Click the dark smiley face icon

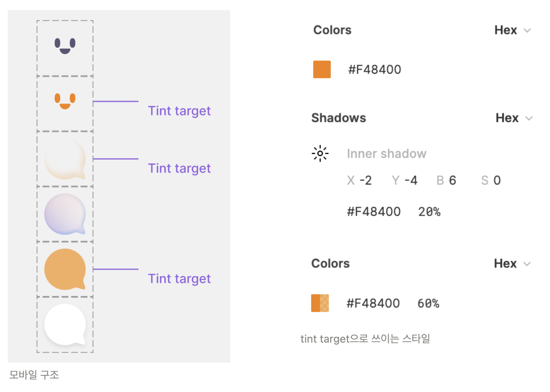[x=65, y=46]
